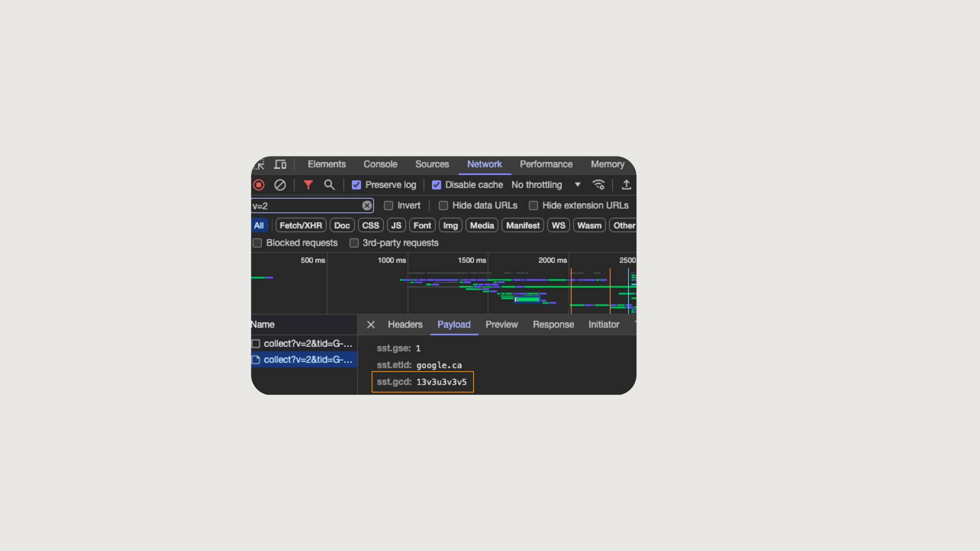The image size is (980, 551).
Task: Check Hide data URLs
Action: (444, 206)
